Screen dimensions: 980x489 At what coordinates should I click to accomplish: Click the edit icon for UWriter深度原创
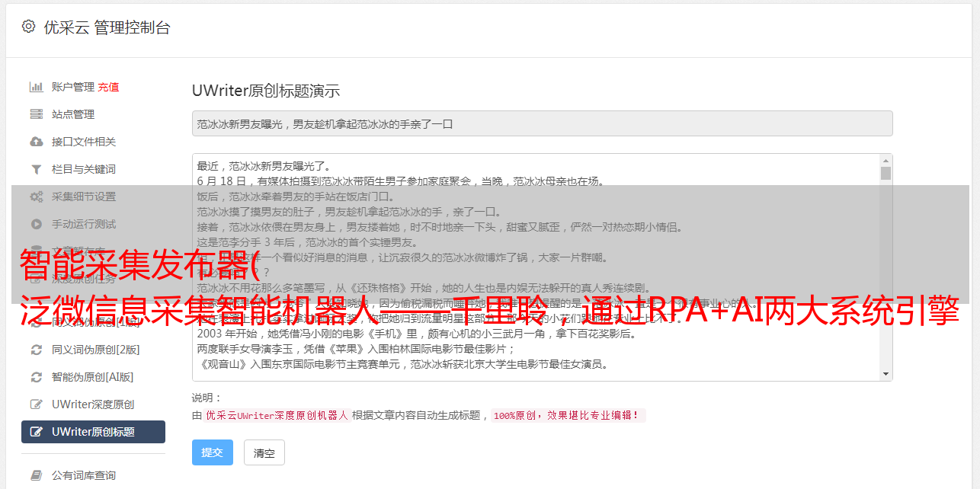click(x=36, y=404)
